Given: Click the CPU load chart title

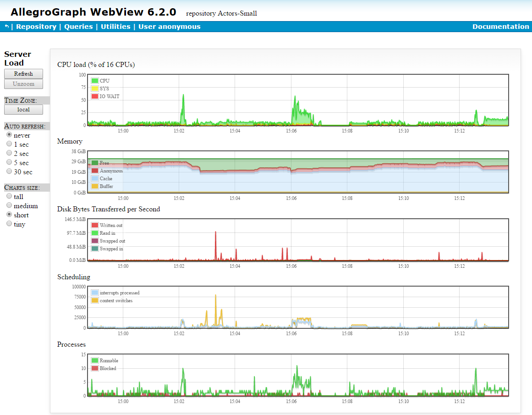Looking at the screenshot, I should (96, 65).
